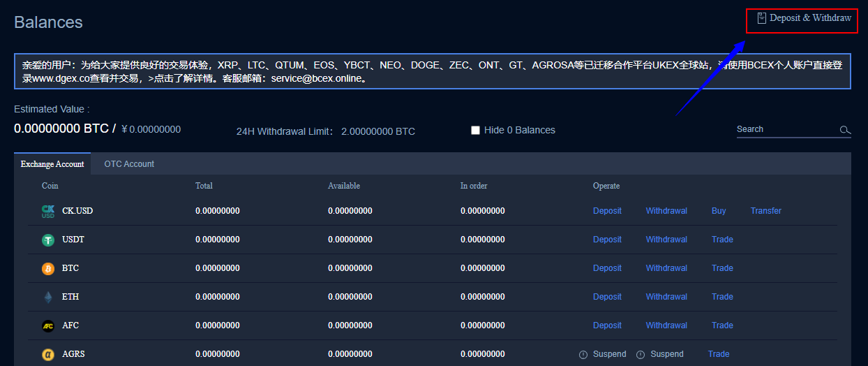Click Deposit in the BTC row
Image resolution: width=868 pixels, height=366 pixels.
point(607,268)
